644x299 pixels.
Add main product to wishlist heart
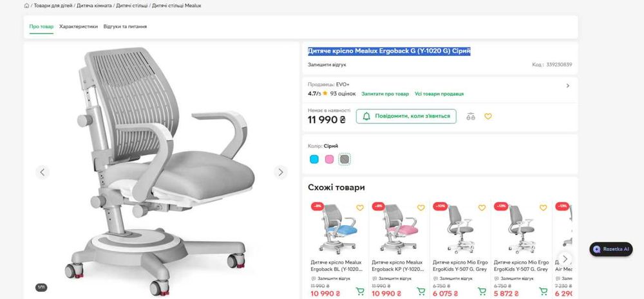[x=488, y=116]
